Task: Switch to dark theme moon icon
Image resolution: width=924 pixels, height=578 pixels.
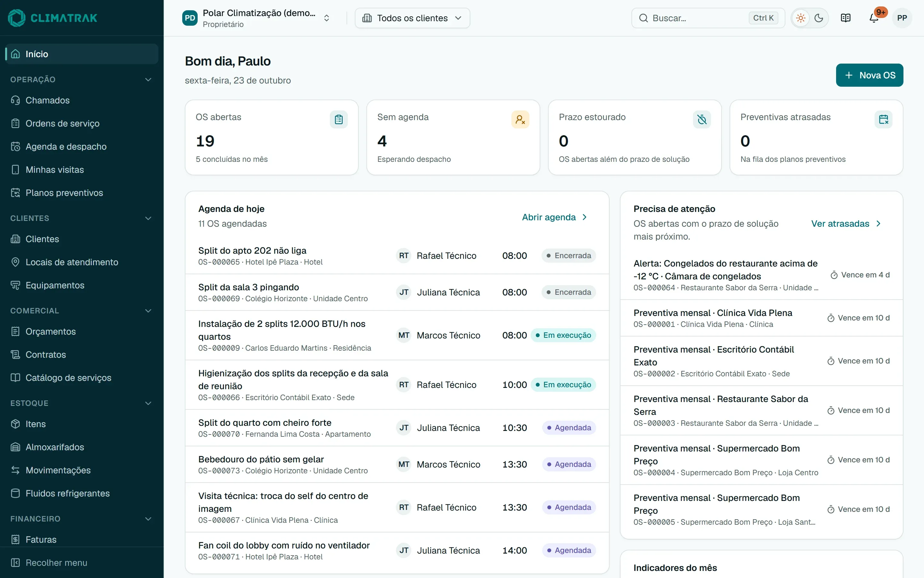Action: (x=818, y=18)
